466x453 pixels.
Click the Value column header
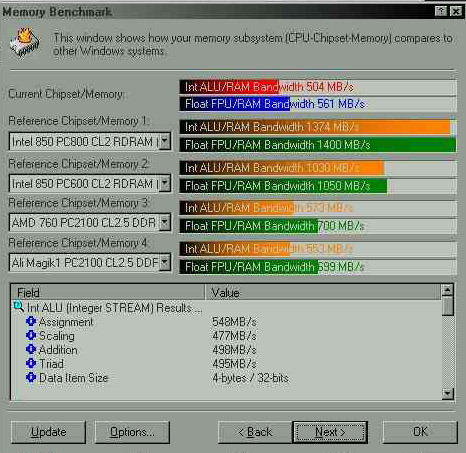[323, 292]
